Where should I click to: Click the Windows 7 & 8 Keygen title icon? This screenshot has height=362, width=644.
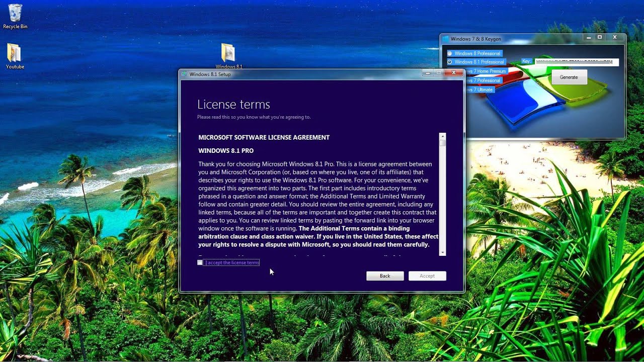[445, 39]
